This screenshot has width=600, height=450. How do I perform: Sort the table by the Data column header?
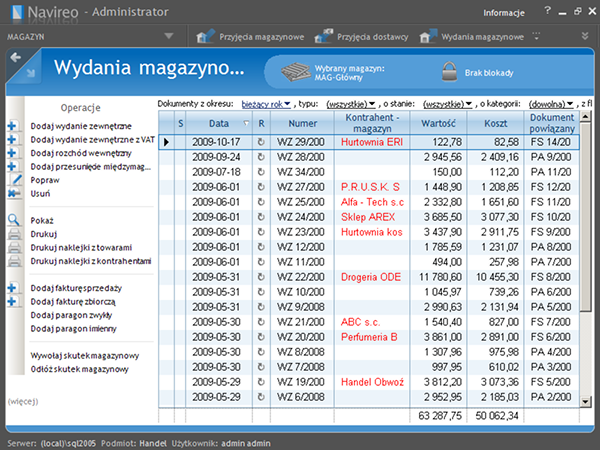219,123
